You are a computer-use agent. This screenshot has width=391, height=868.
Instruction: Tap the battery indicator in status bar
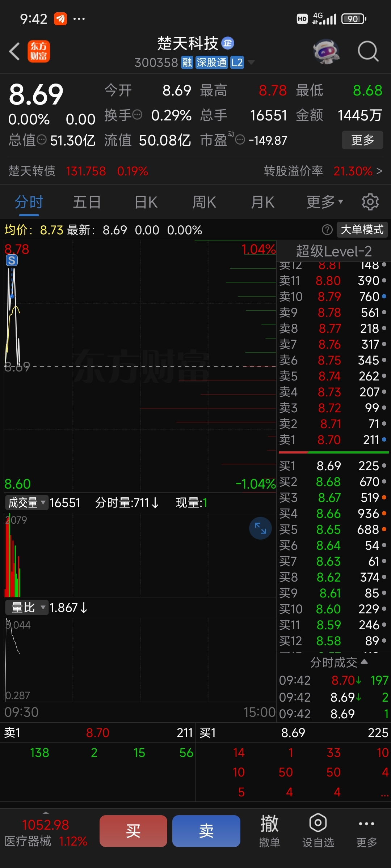pyautogui.click(x=354, y=19)
